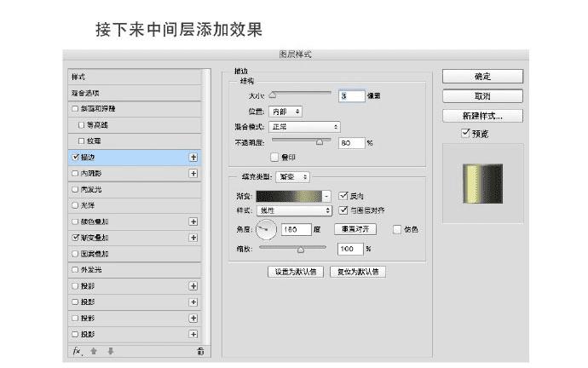
Task: Click the trash icon to delete effect
Action: [x=200, y=352]
